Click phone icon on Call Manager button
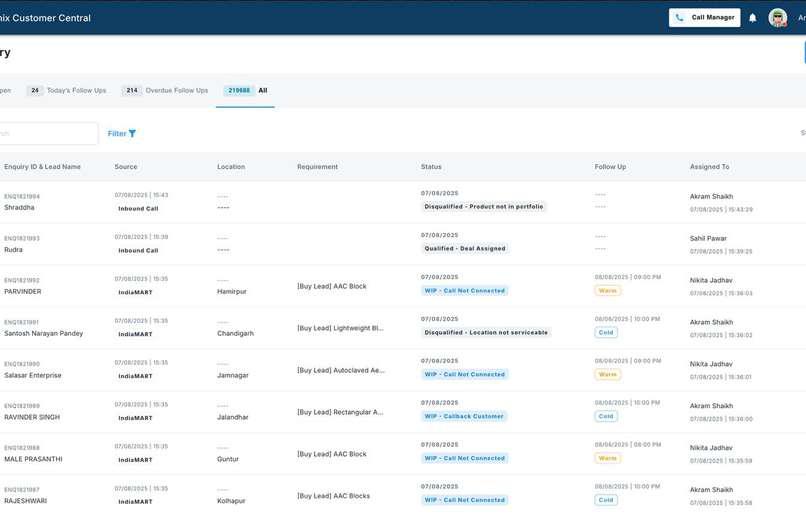The height and width of the screenshot is (515, 806). pyautogui.click(x=680, y=17)
